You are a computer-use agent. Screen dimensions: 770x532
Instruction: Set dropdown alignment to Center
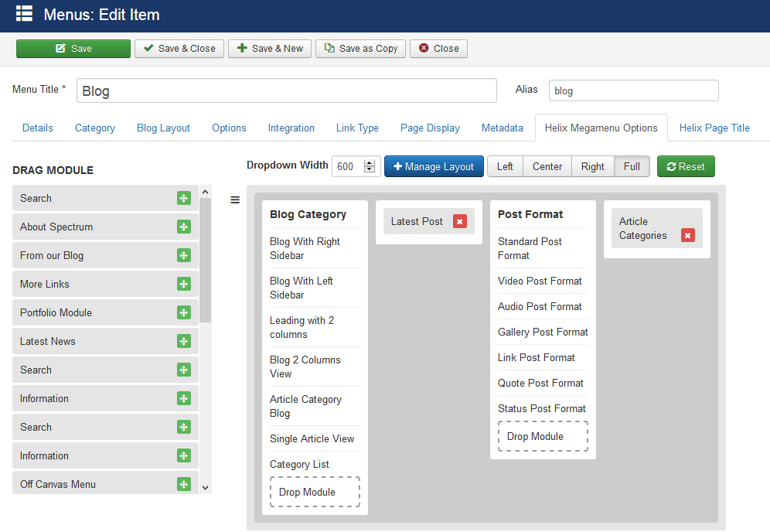coord(547,167)
